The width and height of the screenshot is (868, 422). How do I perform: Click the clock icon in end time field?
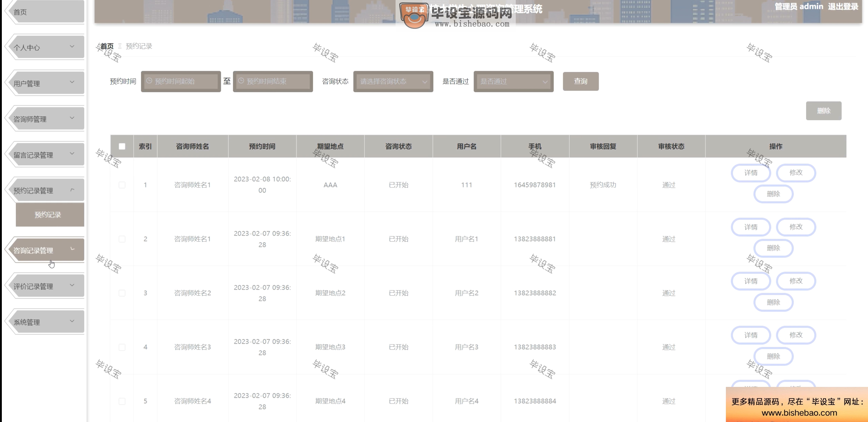tap(241, 81)
